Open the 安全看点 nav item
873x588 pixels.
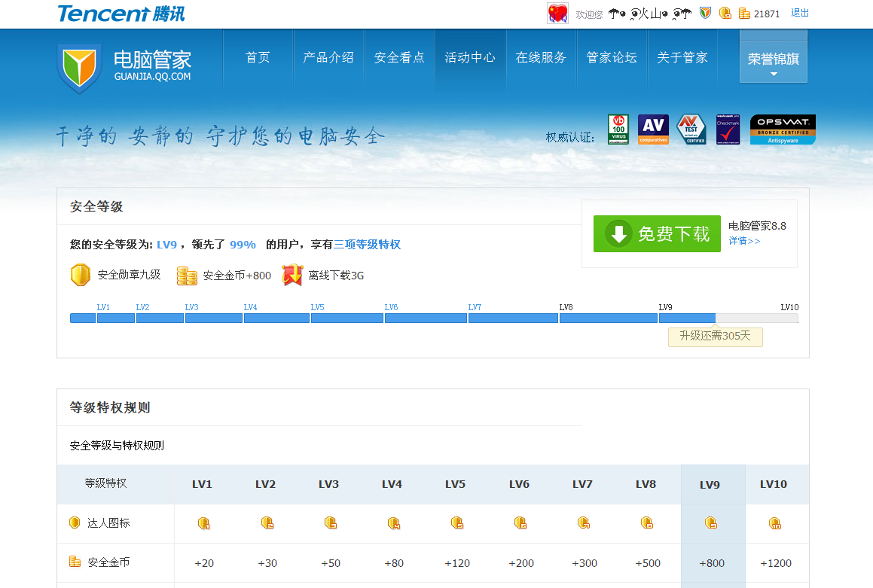(399, 57)
